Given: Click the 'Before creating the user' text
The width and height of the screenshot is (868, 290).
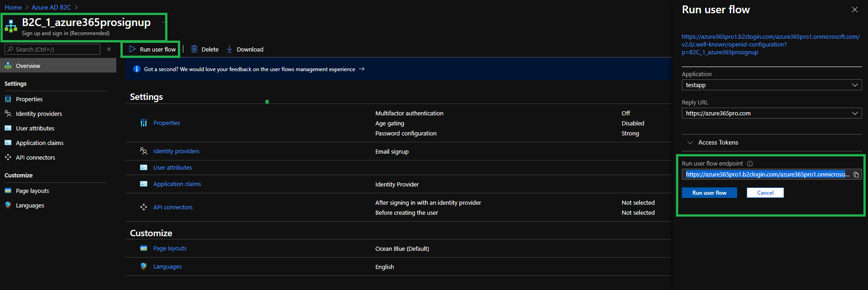Looking at the screenshot, I should 406,212.
